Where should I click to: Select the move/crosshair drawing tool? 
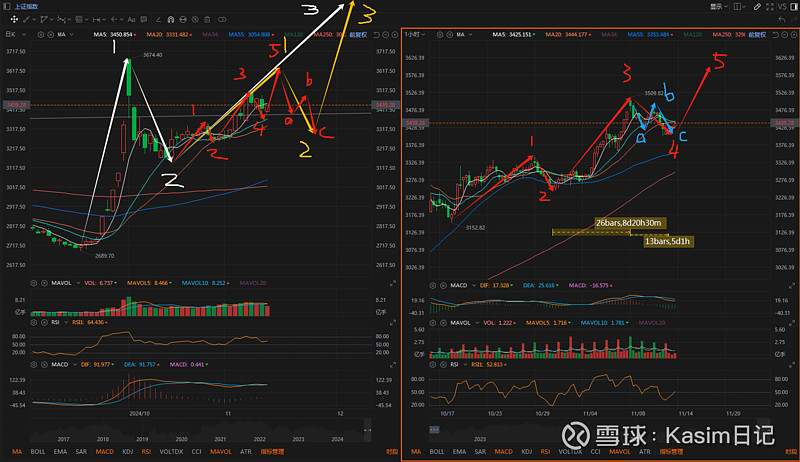pos(14,19)
